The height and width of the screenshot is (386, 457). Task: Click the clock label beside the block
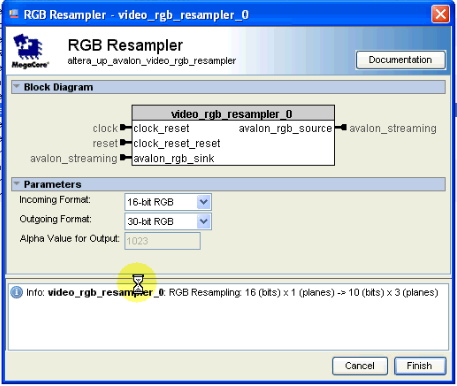105,128
